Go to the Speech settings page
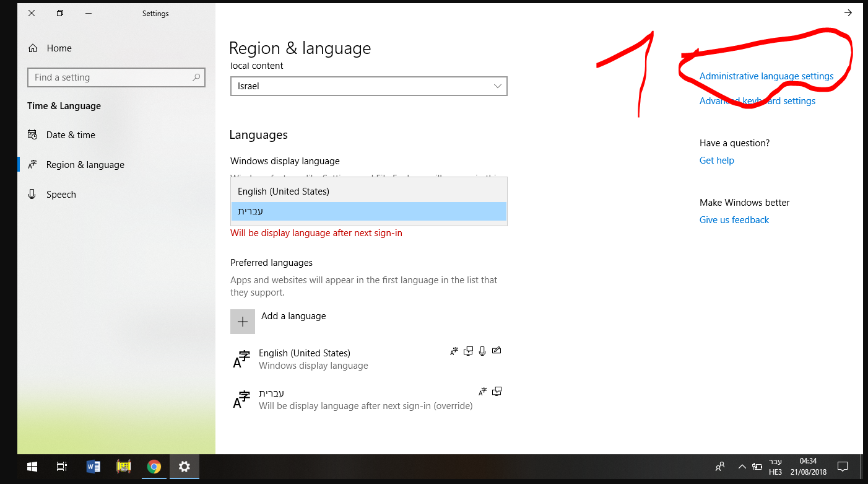The height and width of the screenshot is (484, 868). 116,195
